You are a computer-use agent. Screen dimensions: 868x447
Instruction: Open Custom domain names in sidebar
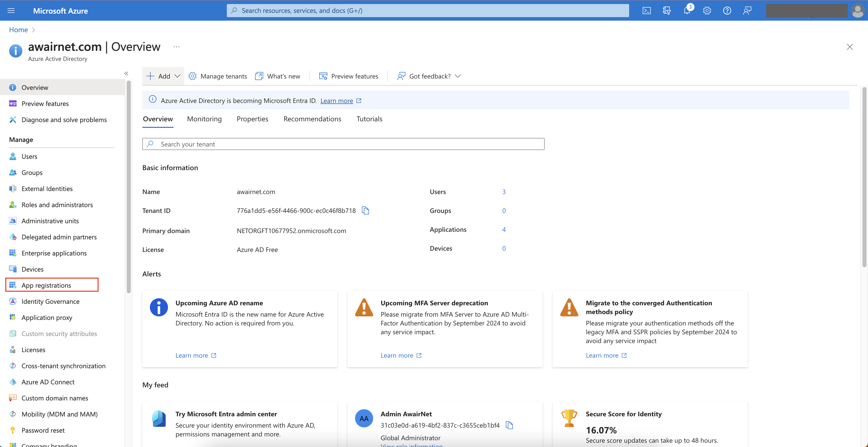tap(55, 398)
